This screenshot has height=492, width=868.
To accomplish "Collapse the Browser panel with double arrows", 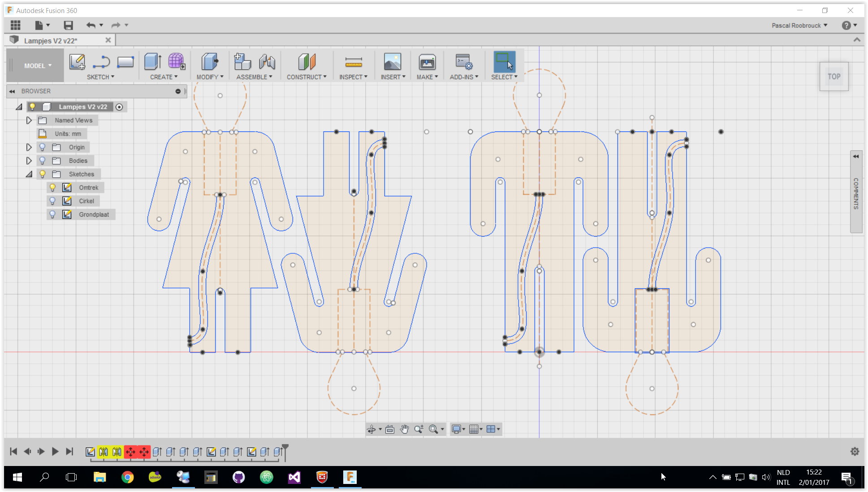I will pos(12,91).
